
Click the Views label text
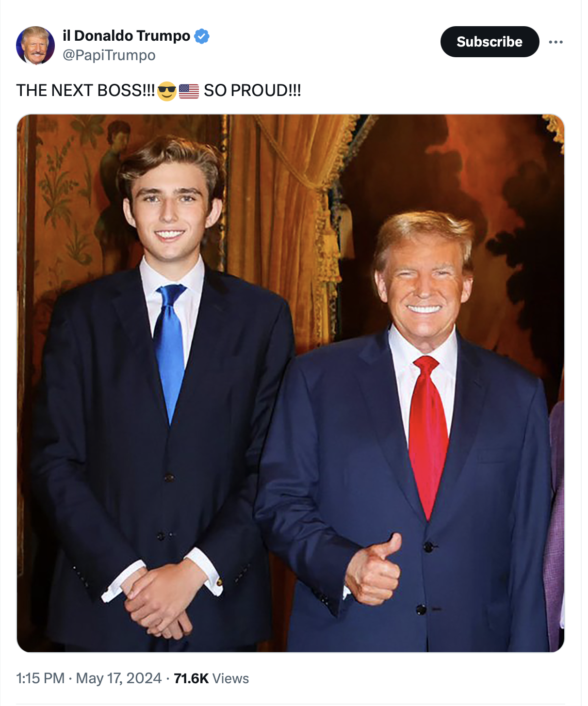[x=231, y=678]
